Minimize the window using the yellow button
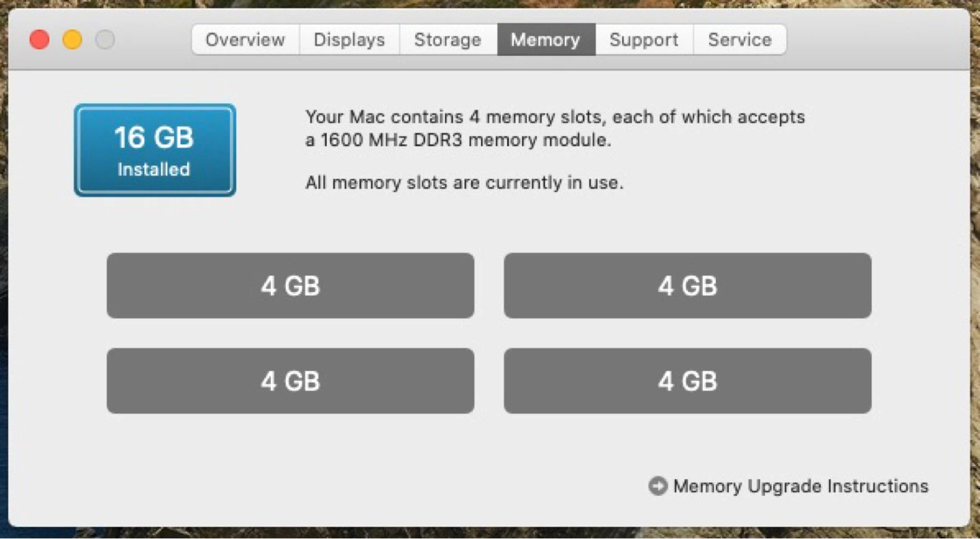 [72, 39]
